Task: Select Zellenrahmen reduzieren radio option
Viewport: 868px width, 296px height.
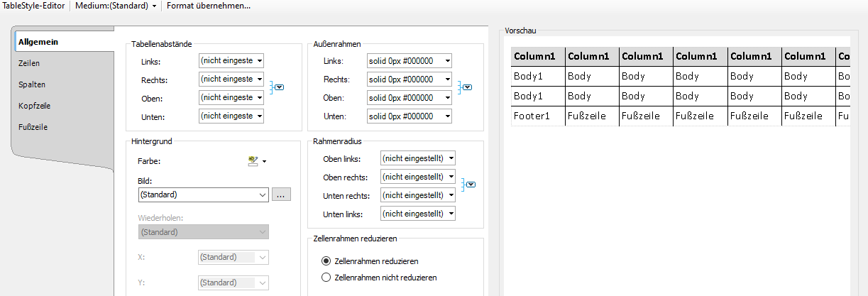Action: [x=326, y=261]
